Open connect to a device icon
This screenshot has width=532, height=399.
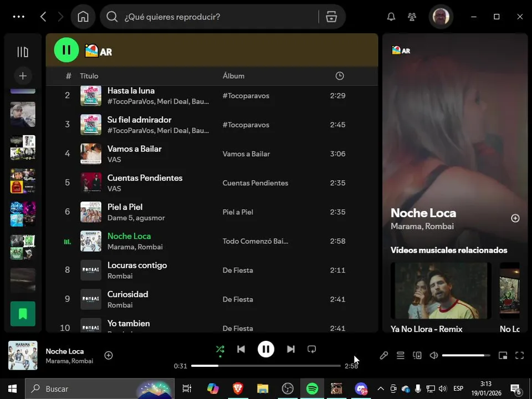tap(417, 355)
